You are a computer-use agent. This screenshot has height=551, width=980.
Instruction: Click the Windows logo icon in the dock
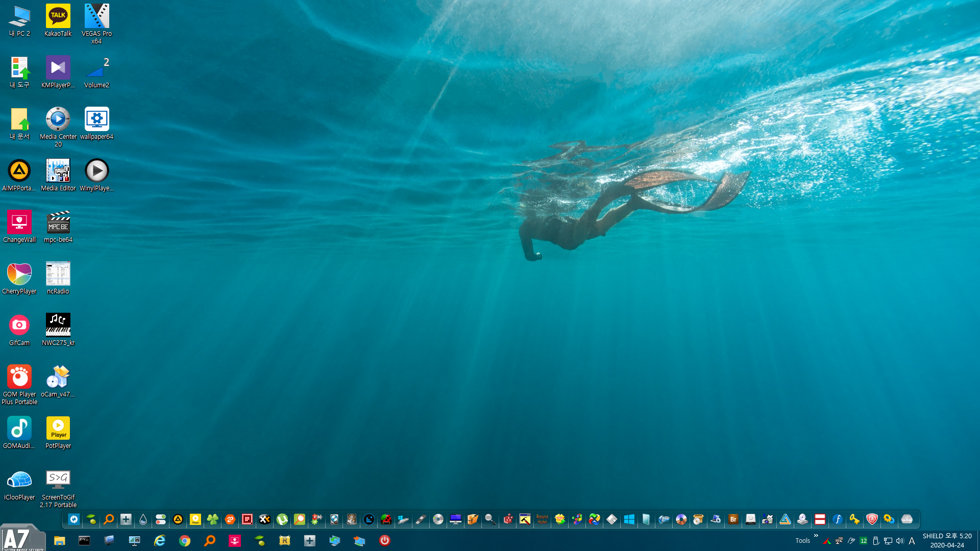coord(629,519)
